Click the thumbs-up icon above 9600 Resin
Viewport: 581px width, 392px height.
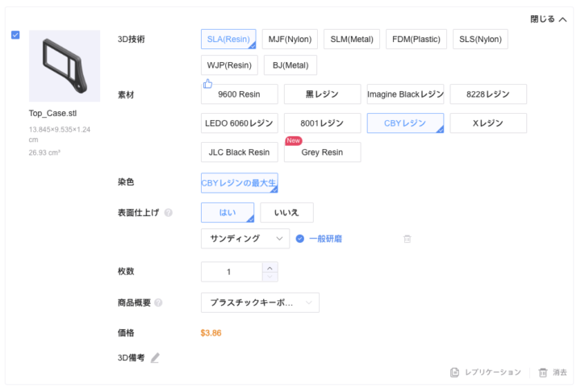pos(207,83)
